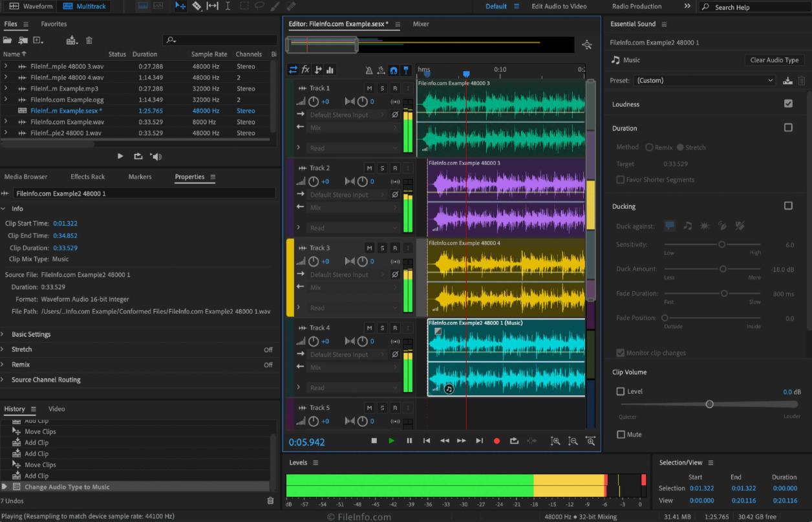Click the Record button in transport
812x522 pixels.
point(497,440)
